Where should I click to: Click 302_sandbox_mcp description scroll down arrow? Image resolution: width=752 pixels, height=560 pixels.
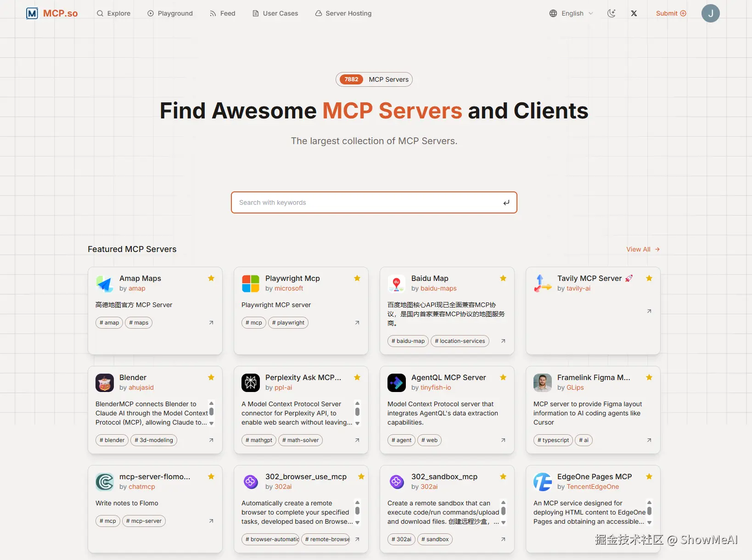click(x=504, y=523)
